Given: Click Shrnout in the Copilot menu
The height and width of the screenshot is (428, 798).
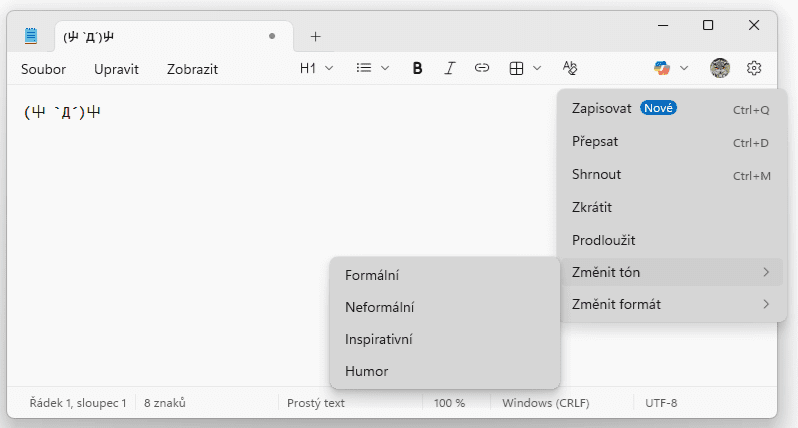Looking at the screenshot, I should point(596,174).
